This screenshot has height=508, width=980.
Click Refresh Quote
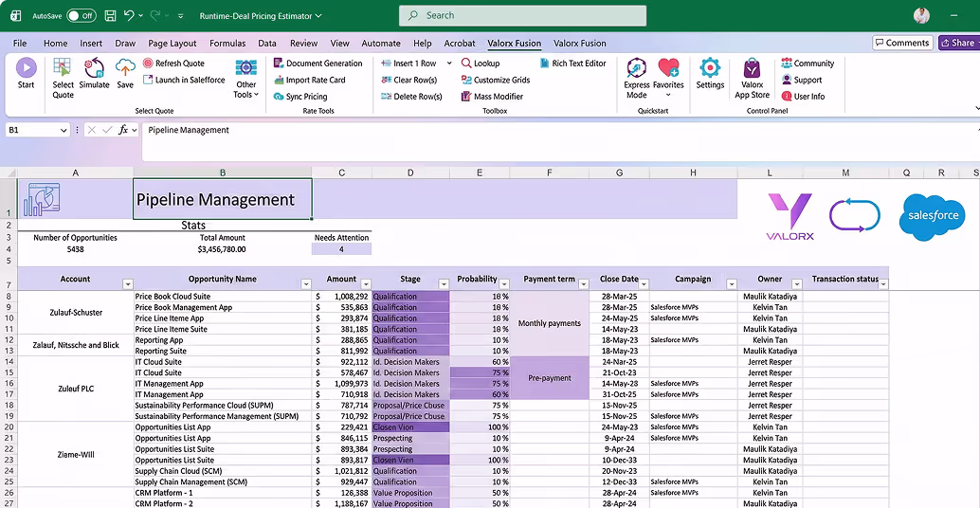tap(173, 63)
